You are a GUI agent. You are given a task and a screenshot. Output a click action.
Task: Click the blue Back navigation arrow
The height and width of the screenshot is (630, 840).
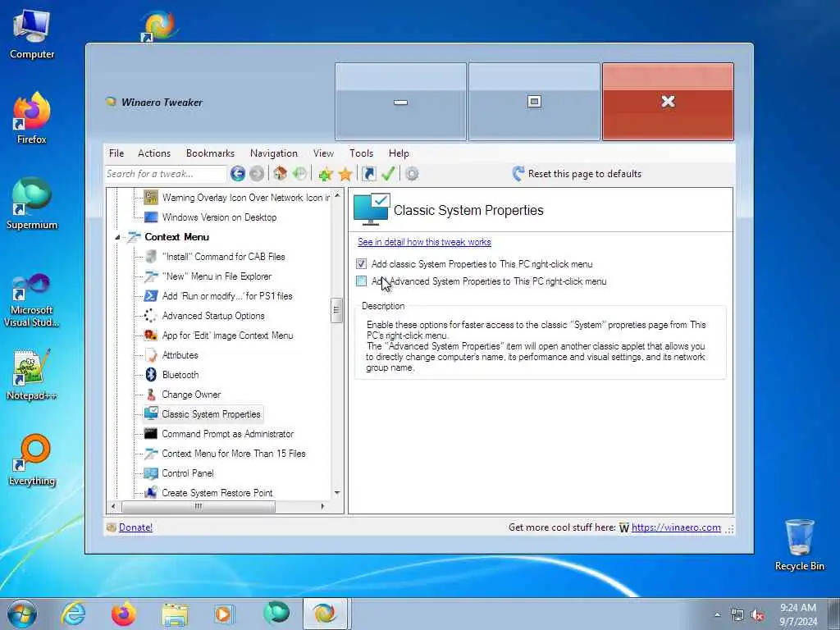pyautogui.click(x=238, y=174)
